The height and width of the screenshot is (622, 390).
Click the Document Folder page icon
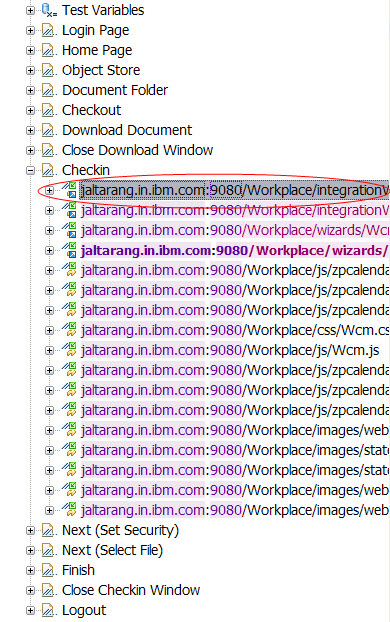[49, 90]
